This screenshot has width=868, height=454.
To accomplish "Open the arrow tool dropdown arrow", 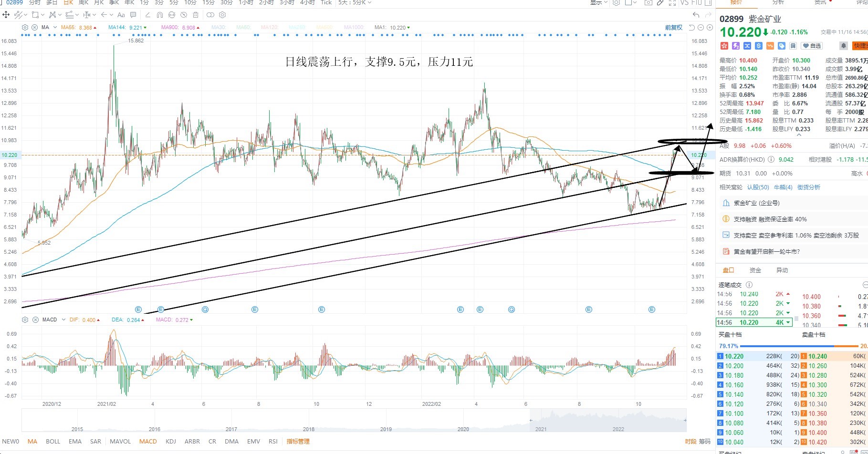I will (111, 15).
